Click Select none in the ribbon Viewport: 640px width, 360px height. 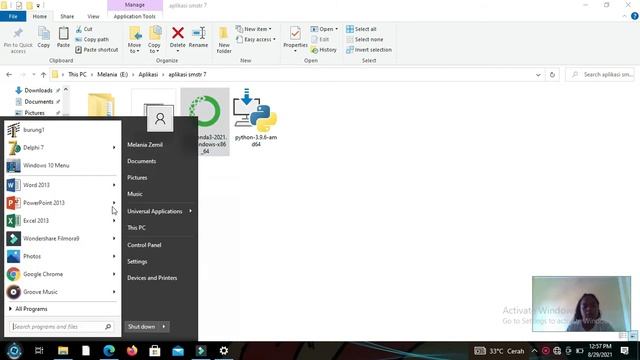pos(364,40)
